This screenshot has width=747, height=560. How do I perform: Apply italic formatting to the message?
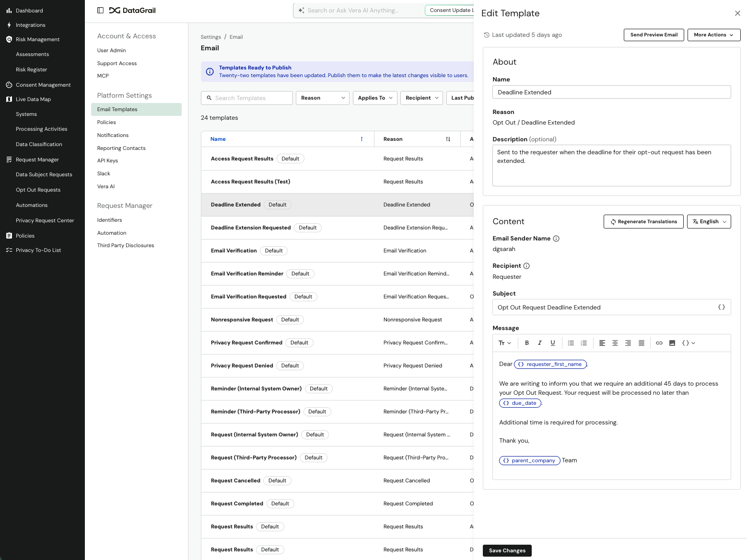click(540, 343)
